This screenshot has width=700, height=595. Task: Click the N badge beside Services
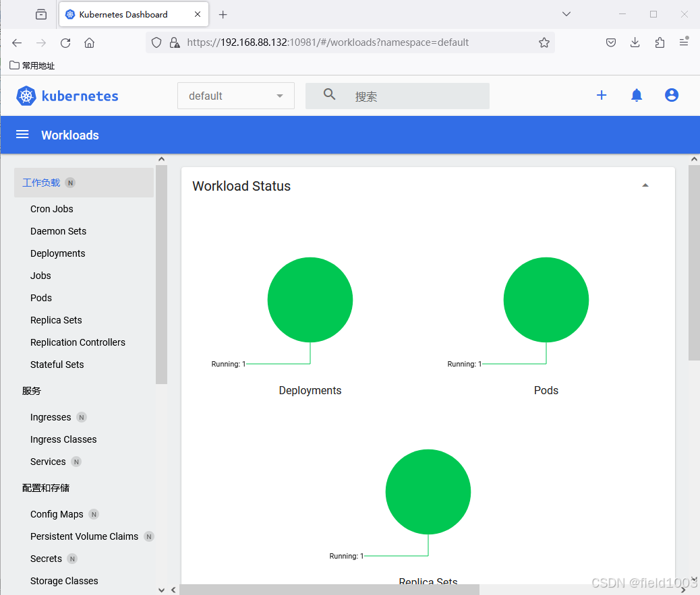click(x=76, y=462)
